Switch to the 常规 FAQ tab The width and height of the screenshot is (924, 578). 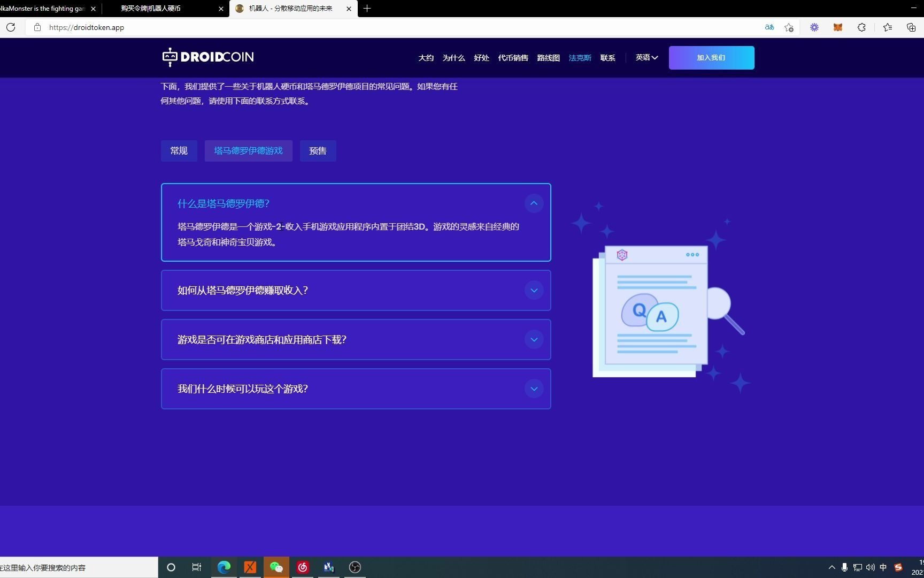(x=179, y=151)
